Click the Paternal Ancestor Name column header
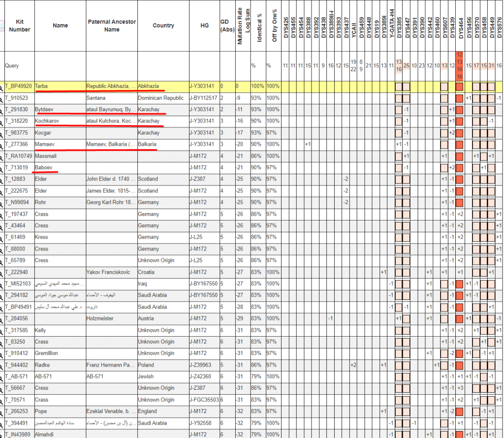 coord(112,26)
